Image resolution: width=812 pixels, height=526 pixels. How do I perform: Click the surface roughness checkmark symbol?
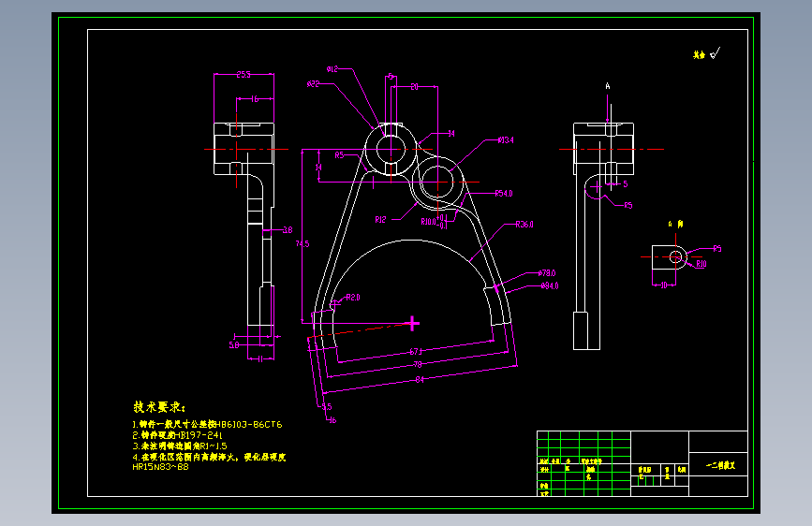(x=715, y=54)
